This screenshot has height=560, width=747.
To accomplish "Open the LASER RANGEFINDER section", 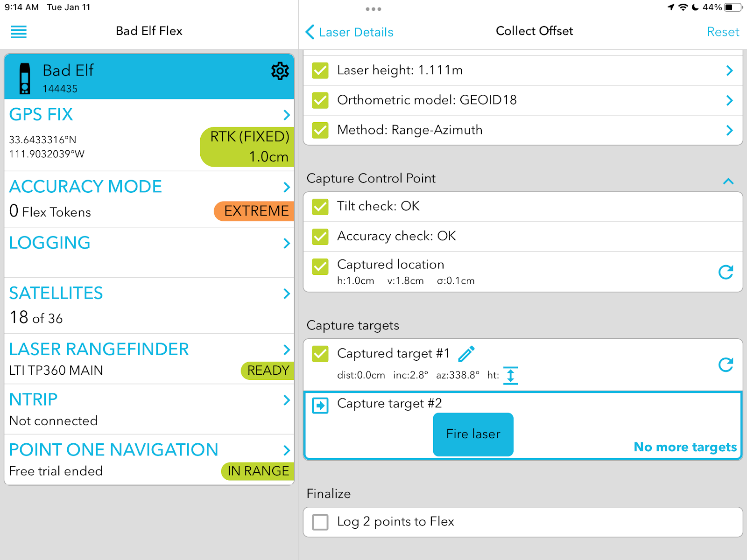I will pyautogui.click(x=149, y=359).
